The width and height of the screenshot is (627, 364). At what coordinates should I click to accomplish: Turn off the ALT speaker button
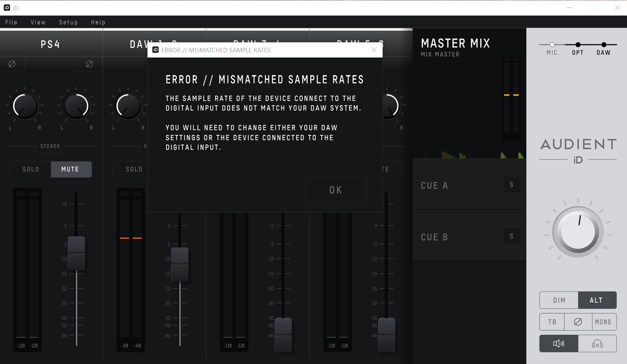tap(597, 300)
